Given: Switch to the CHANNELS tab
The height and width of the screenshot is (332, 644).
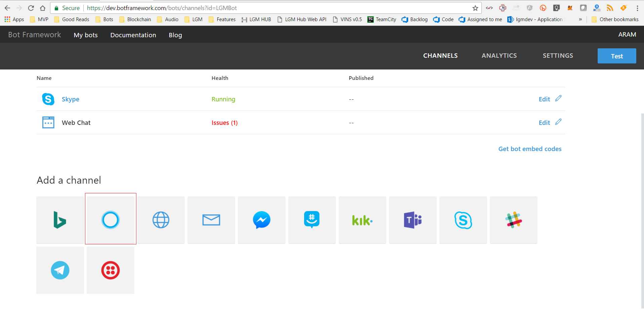Looking at the screenshot, I should click(x=440, y=56).
